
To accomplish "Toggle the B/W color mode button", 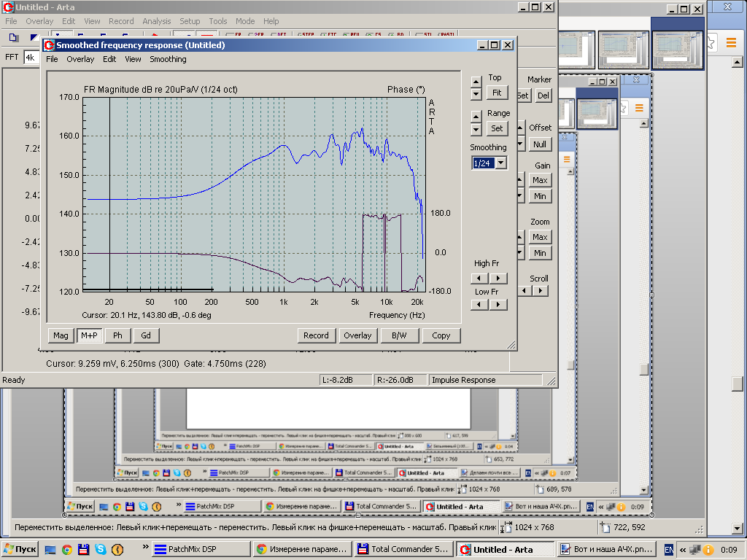I will click(399, 335).
